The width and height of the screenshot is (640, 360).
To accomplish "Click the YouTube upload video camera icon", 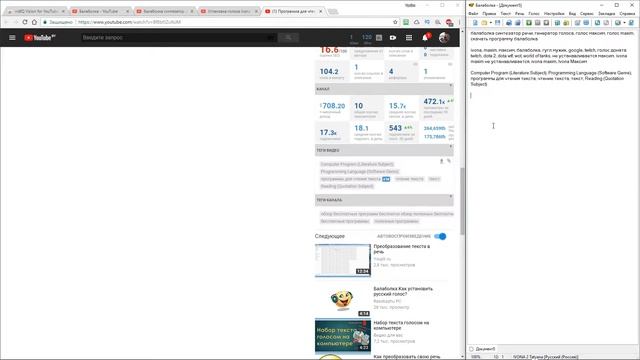I will (x=393, y=38).
